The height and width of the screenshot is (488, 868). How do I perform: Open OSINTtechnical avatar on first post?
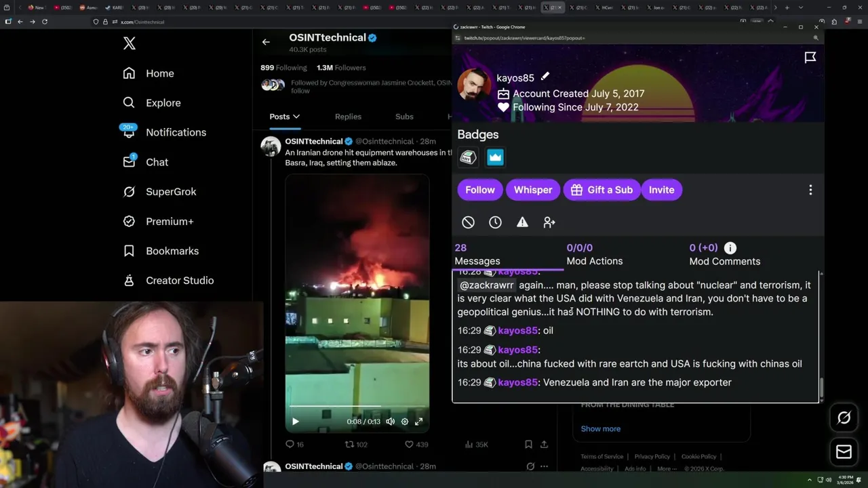coord(271,146)
